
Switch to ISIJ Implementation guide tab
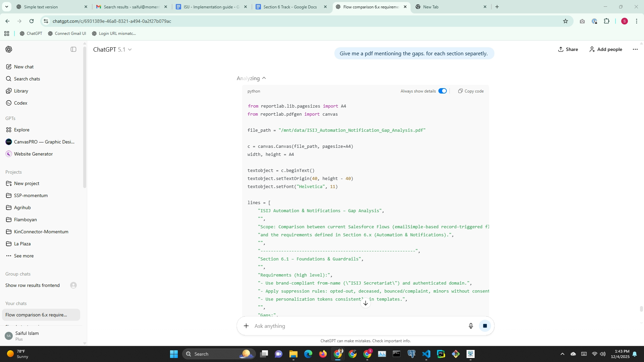tap(211, 7)
